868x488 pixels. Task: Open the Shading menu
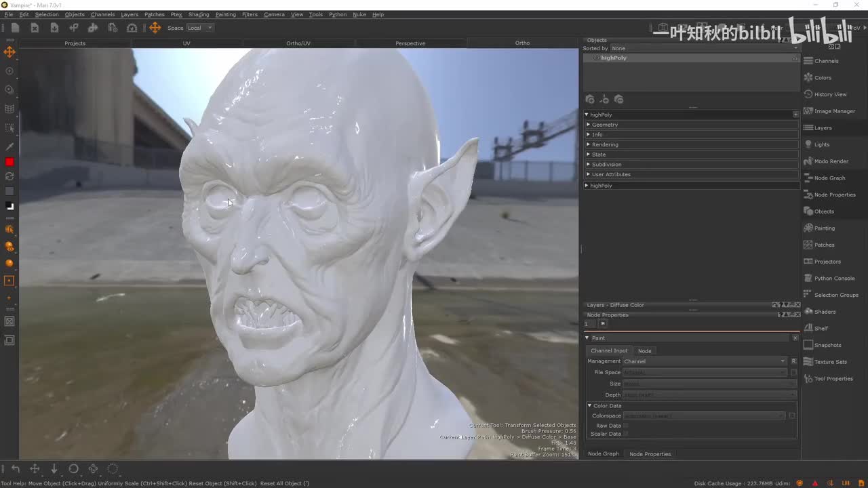point(199,14)
